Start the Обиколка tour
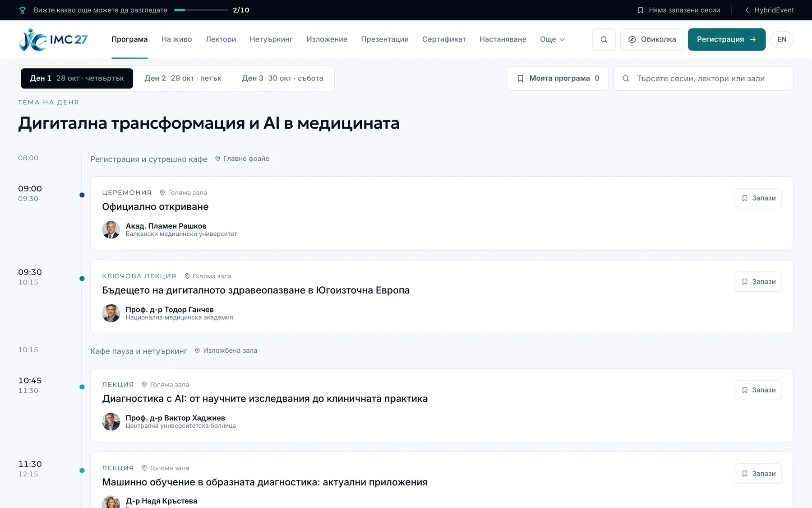The image size is (812, 508). [x=651, y=39]
